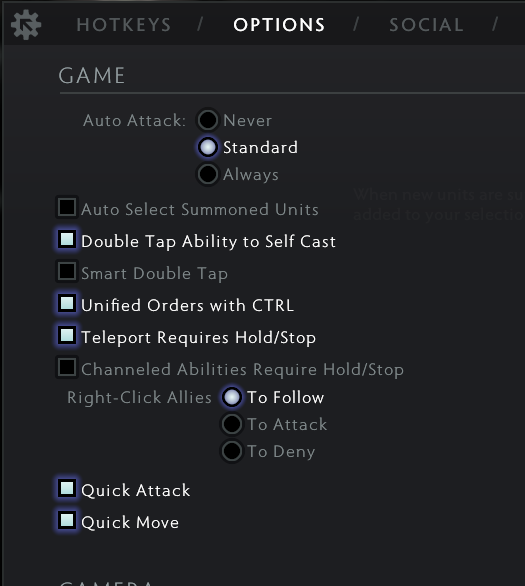Set Right-Click Allies To Attack
Image resolution: width=525 pixels, height=586 pixels.
[232, 424]
